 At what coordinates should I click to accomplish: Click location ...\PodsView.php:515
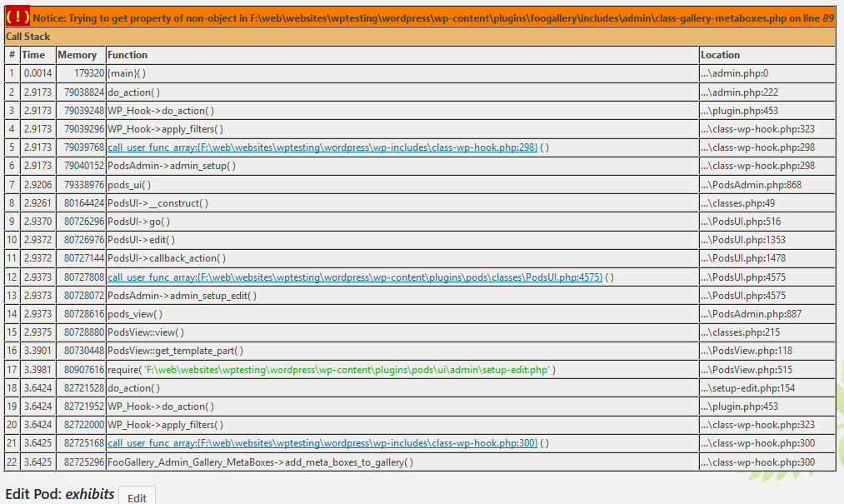coord(747,369)
